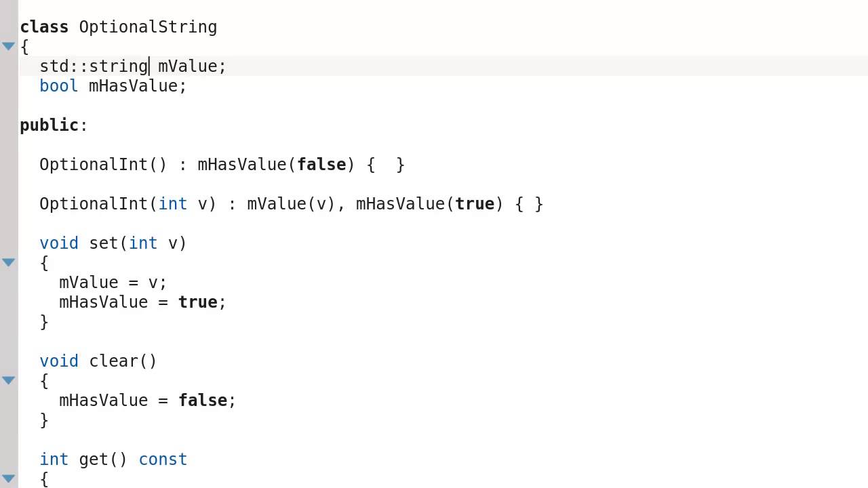
Task: Click false in the clear function body
Action: [203, 401]
